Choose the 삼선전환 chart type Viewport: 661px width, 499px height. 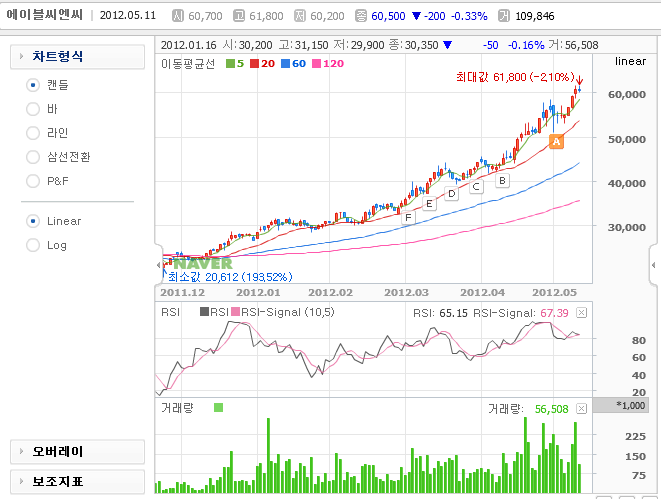(x=33, y=157)
